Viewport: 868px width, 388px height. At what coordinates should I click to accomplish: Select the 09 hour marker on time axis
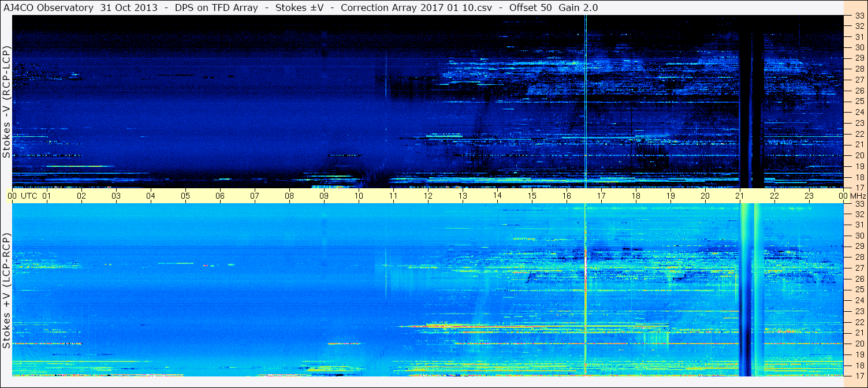(x=324, y=196)
